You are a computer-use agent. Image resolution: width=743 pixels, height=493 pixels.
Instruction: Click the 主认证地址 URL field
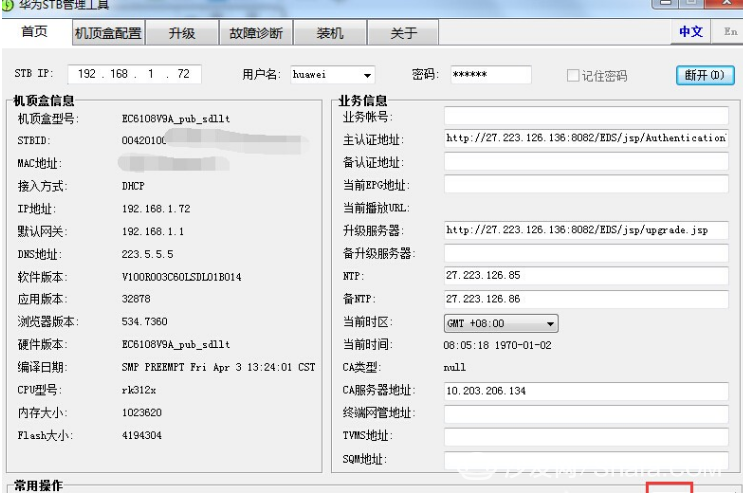point(586,138)
